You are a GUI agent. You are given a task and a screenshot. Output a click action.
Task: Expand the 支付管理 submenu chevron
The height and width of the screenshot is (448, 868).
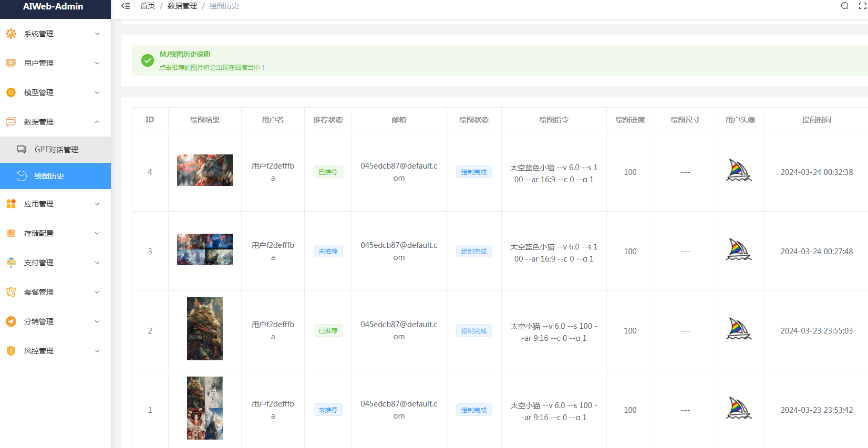click(x=97, y=263)
